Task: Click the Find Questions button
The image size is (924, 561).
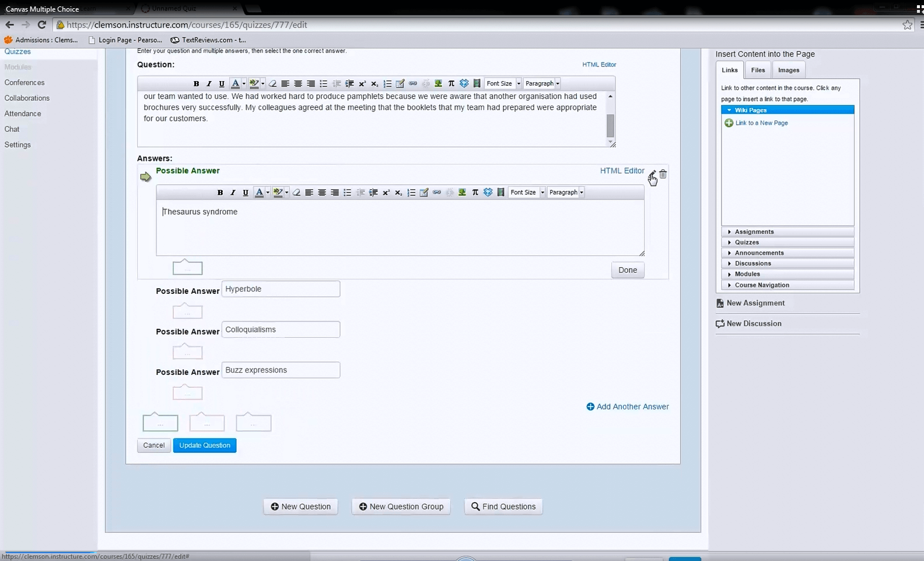Action: pyautogui.click(x=503, y=507)
